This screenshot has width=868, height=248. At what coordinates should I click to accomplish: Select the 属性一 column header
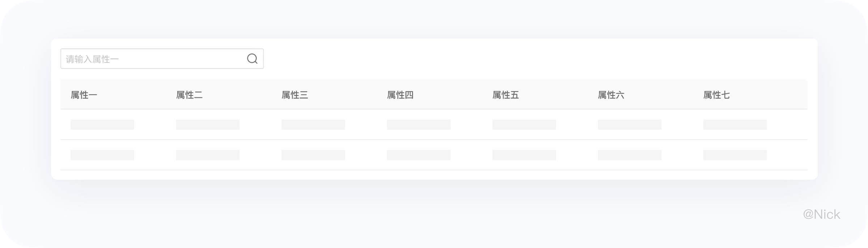click(x=84, y=95)
